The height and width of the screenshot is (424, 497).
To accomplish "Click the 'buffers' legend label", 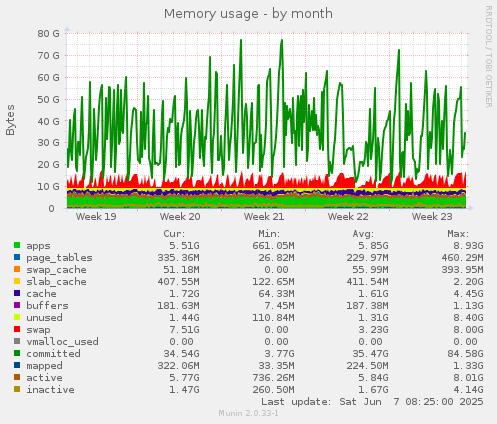I will coord(47,306).
